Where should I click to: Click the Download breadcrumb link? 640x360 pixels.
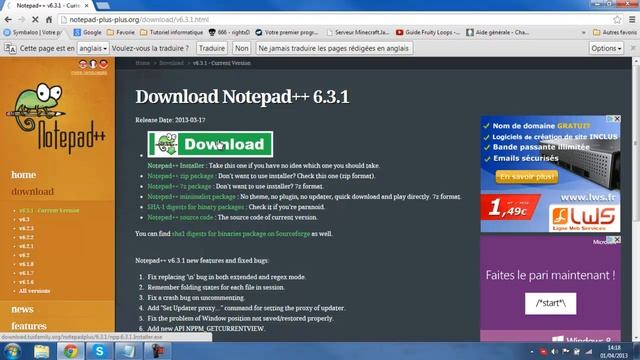171,63
